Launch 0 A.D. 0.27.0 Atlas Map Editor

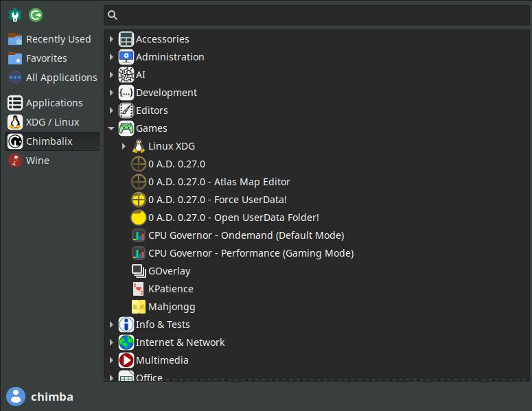pyautogui.click(x=218, y=182)
